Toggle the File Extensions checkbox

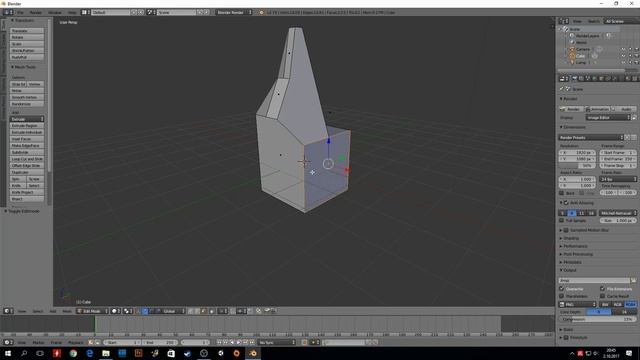[602, 289]
